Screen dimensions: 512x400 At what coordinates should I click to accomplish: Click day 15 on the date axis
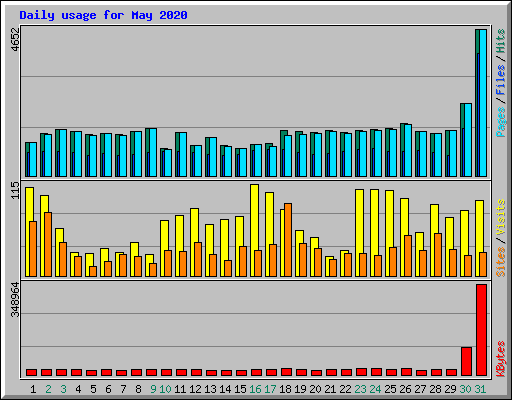240,389
